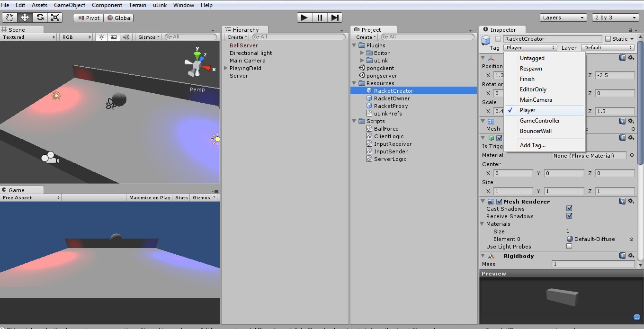This screenshot has height=329, width=644.
Task: Select the Scale tool
Action: [x=55, y=18]
